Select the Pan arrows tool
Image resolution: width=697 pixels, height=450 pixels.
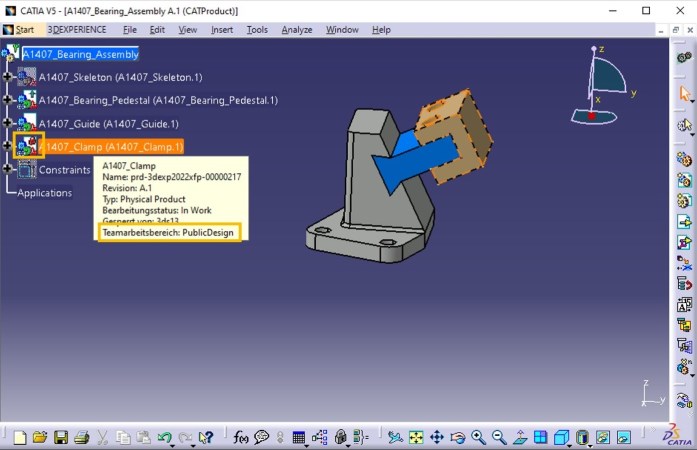(437, 438)
